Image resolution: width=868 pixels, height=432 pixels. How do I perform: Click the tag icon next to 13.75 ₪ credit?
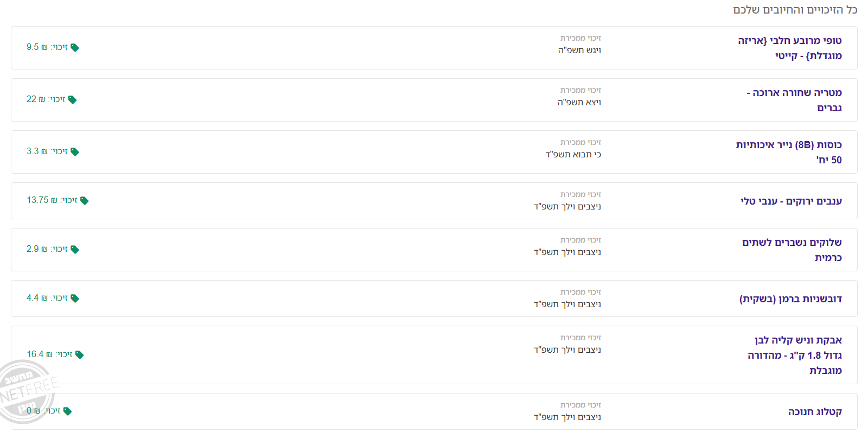(84, 201)
